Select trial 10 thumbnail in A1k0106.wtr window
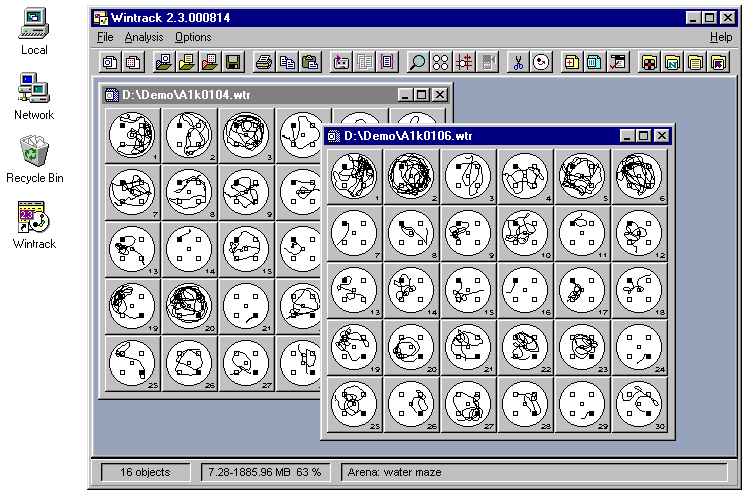 (x=525, y=233)
